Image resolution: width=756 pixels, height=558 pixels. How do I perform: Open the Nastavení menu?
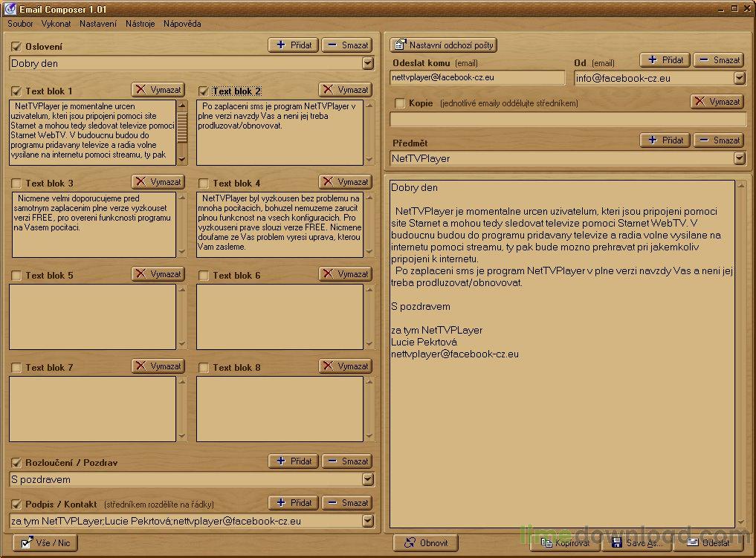[x=98, y=24]
